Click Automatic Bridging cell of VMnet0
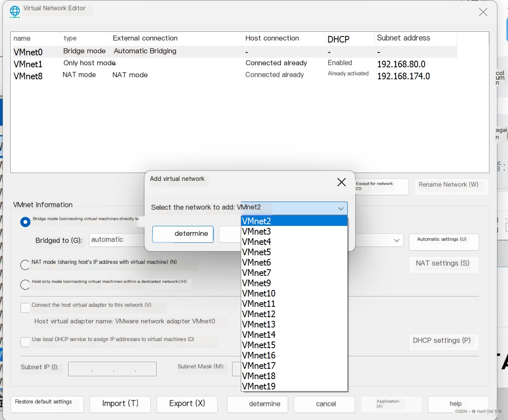This screenshot has width=508, height=420. pyautogui.click(x=145, y=51)
